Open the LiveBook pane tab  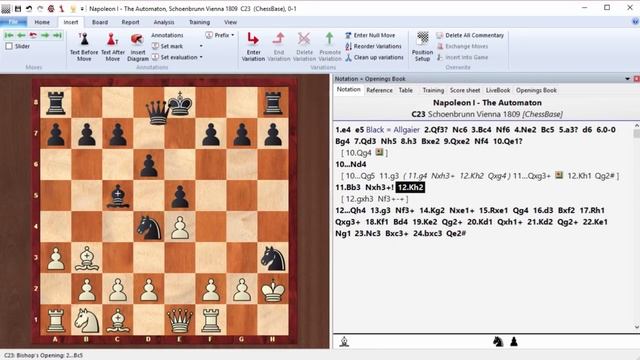pyautogui.click(x=498, y=90)
